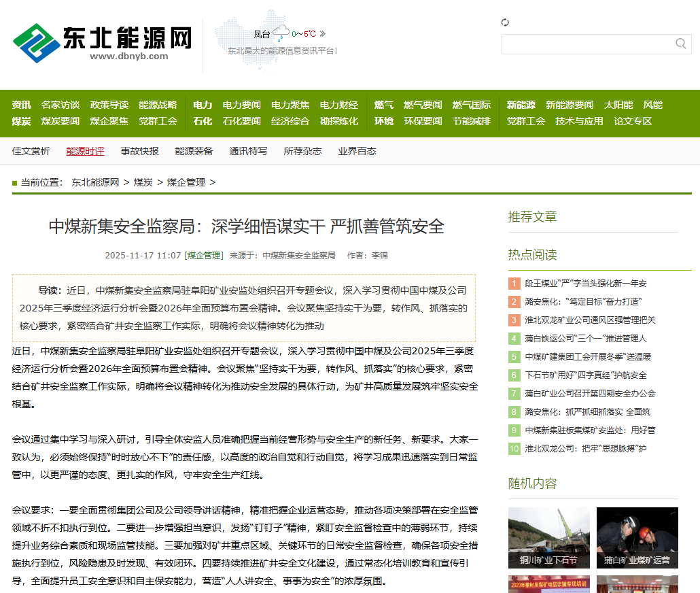Go to 煤炭 in the breadcrumb
700x593 pixels.
pos(143,182)
